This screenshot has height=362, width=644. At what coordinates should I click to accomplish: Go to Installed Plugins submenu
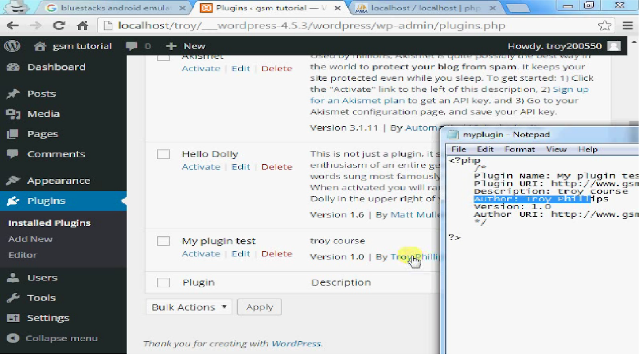click(x=49, y=223)
